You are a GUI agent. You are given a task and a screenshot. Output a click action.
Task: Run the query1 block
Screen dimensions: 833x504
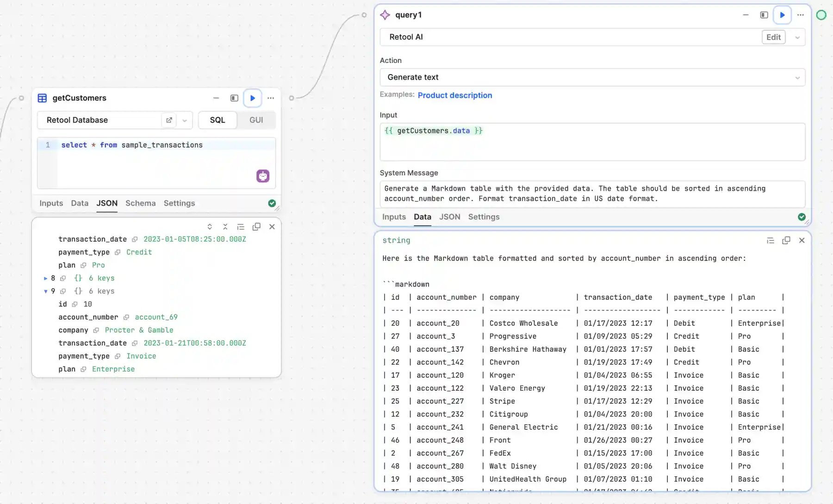pos(782,15)
